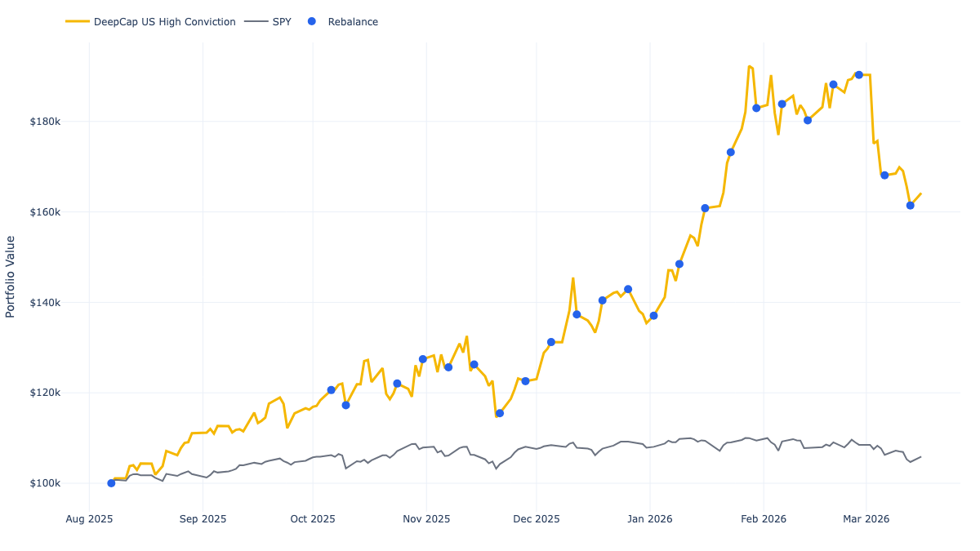Select the Rebalance marker in the mid-December dip near $115k
Screen dimensions: 980x551
pyautogui.click(x=501, y=413)
